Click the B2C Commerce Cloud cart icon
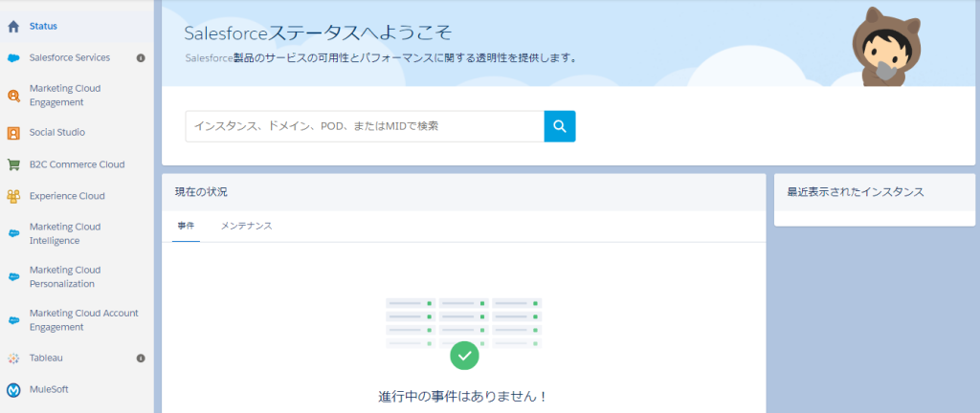The image size is (980, 413). click(13, 164)
